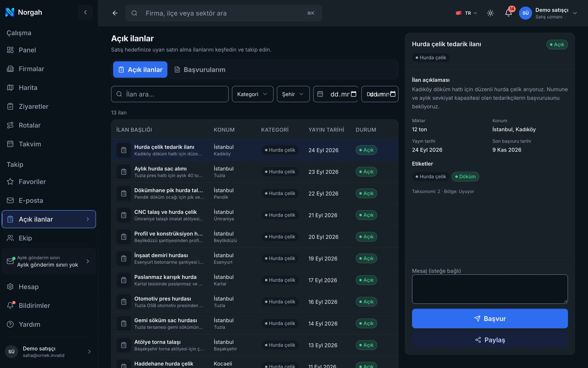588x368 pixels.
Task: Open Bildirimler in the sidebar
Action: (x=49, y=305)
